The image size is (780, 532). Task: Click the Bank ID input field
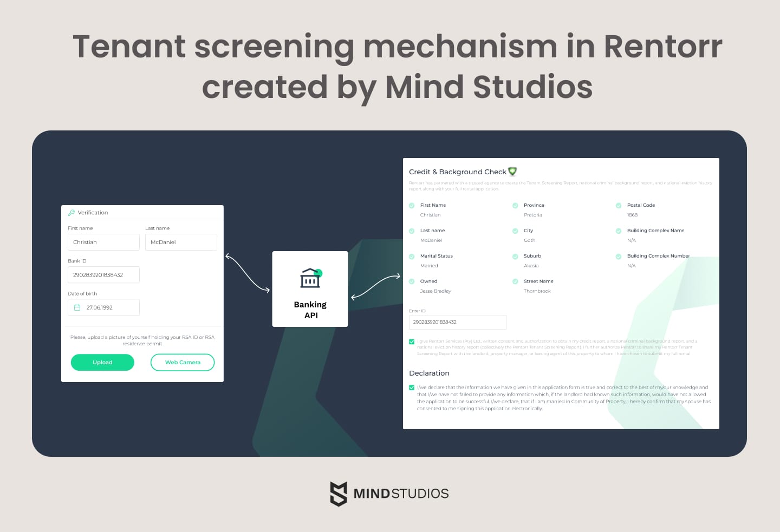(103, 275)
